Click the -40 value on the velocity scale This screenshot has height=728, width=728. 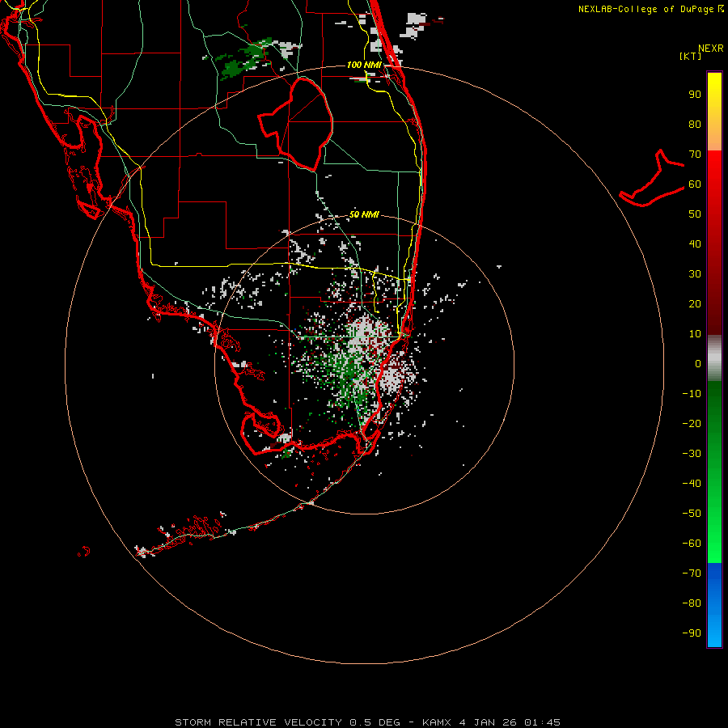[x=692, y=484]
